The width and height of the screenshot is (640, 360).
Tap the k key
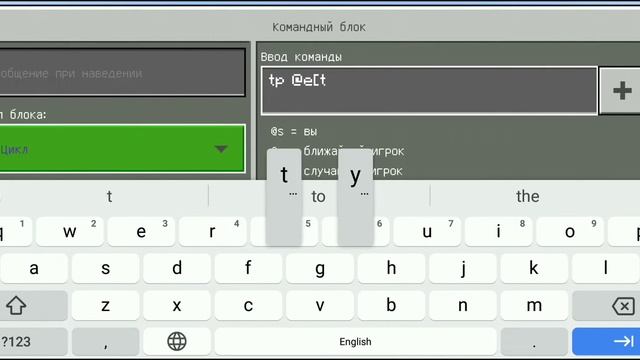click(534, 268)
